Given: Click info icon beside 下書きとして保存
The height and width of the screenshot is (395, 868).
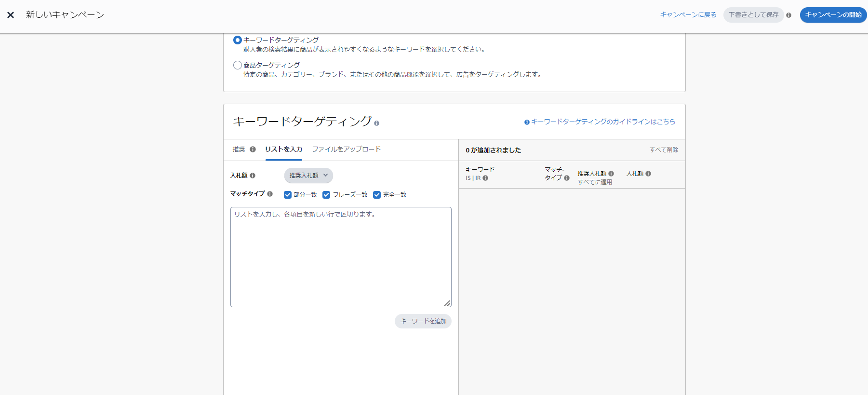Looking at the screenshot, I should (x=788, y=15).
